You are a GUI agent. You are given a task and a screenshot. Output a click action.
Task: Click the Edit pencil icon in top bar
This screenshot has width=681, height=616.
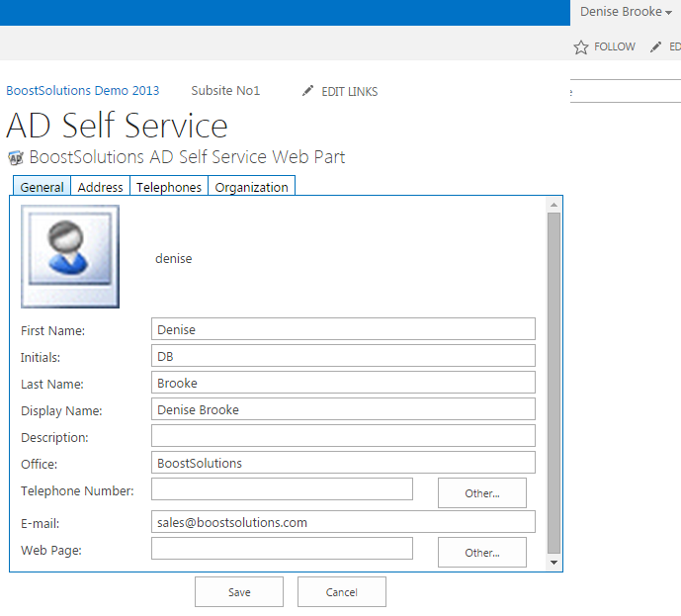pyautogui.click(x=656, y=46)
